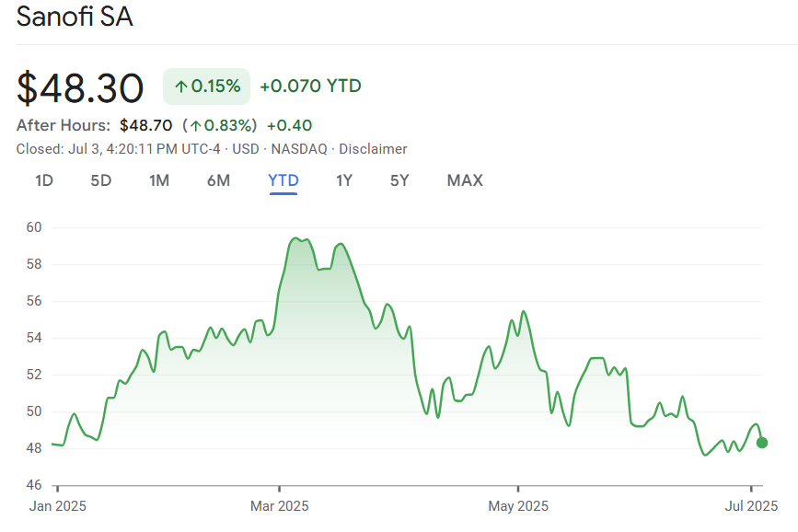
Task: Open the Disclaimer link
Action: point(373,149)
